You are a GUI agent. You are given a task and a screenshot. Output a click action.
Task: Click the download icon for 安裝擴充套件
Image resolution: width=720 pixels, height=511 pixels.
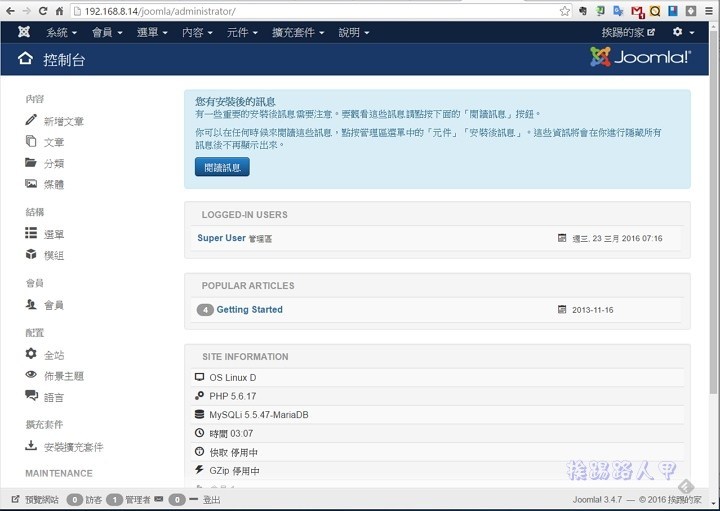(31, 447)
